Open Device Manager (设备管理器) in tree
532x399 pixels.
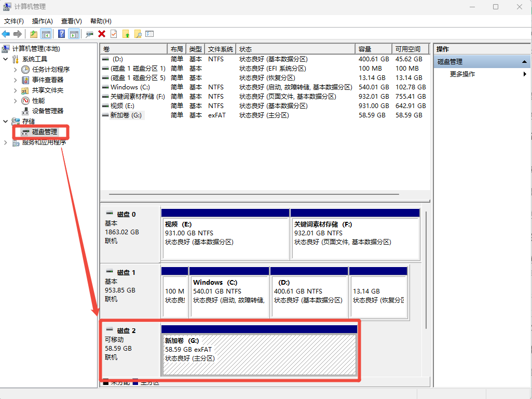[47, 111]
